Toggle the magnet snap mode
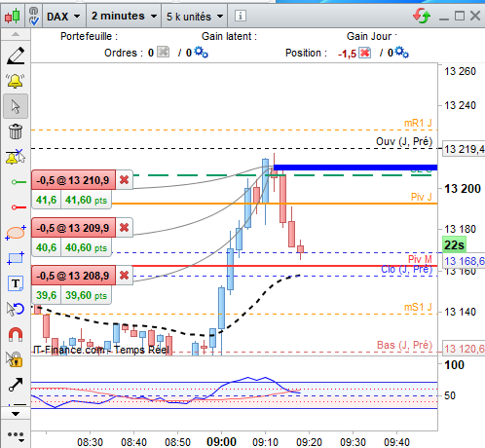Viewport: 485px width, 448px height. 16,334
